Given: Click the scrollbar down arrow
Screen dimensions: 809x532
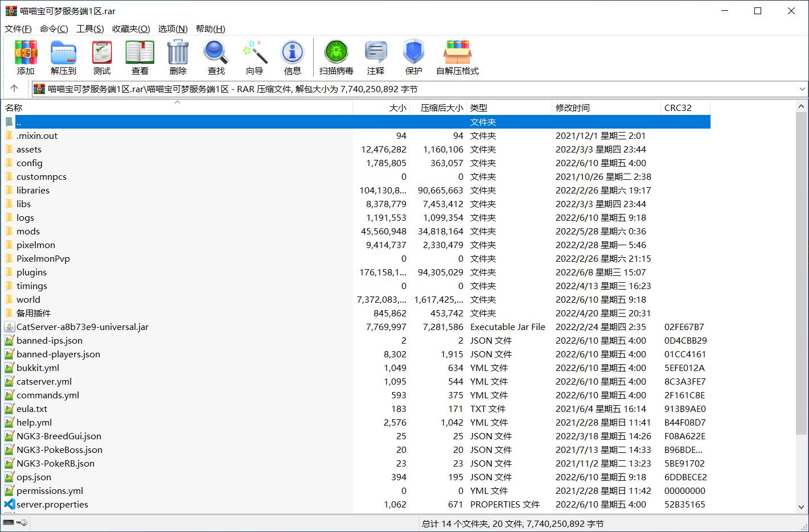Looking at the screenshot, I should (802, 507).
